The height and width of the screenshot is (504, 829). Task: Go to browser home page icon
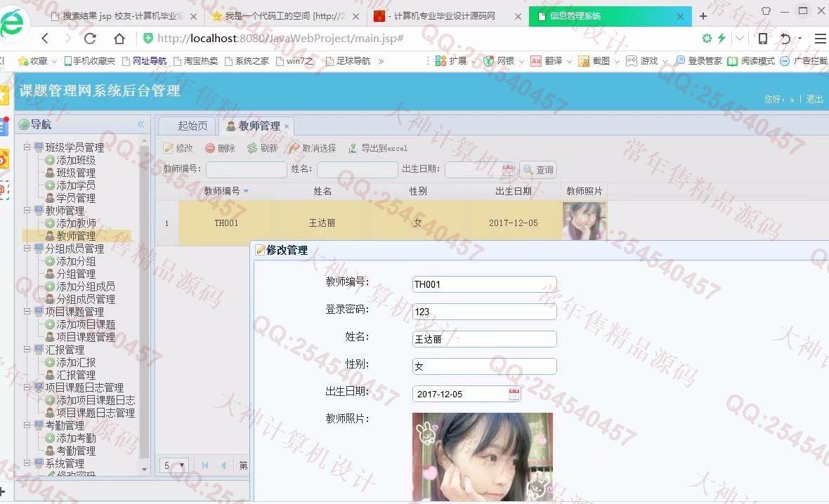coord(119,38)
